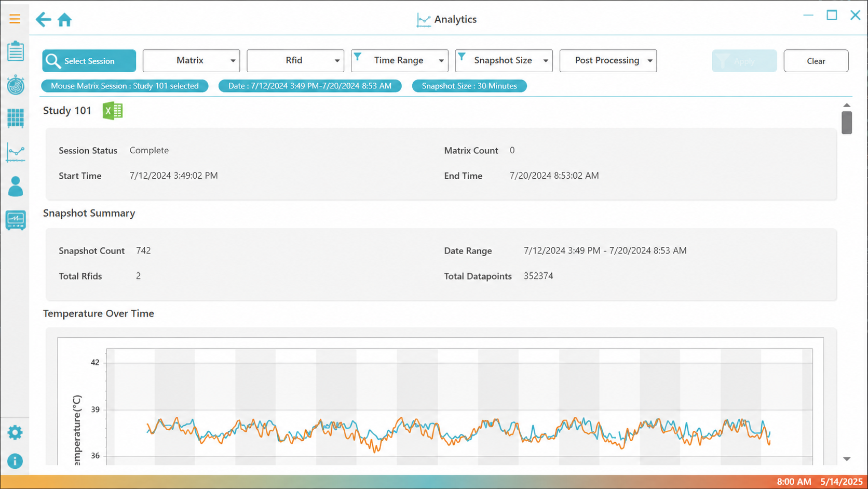Viewport: 868px width, 489px height.
Task: Click the scroll down arrow
Action: pos(847,459)
